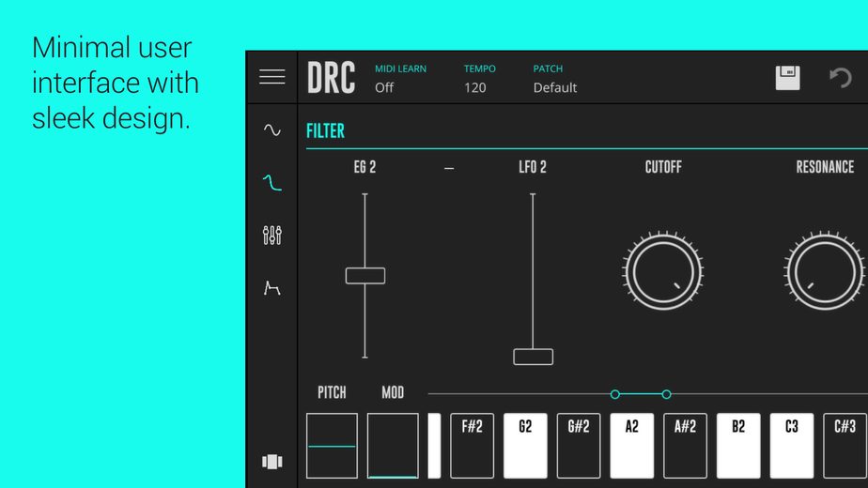The image size is (868, 488).
Task: Play the C3 key
Action: pos(792,446)
